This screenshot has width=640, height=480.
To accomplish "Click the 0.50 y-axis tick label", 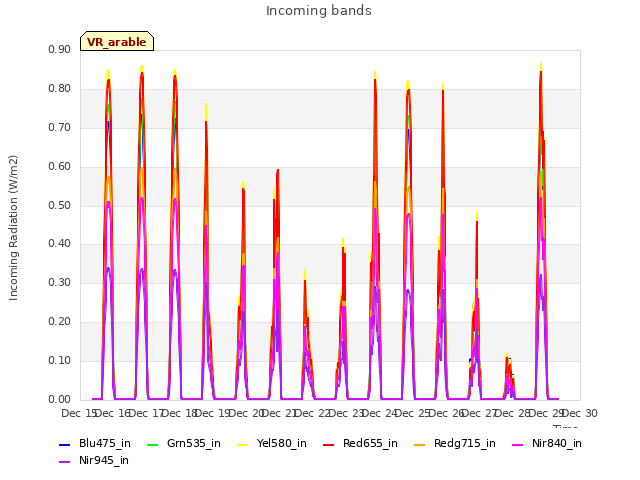I will point(59,205).
